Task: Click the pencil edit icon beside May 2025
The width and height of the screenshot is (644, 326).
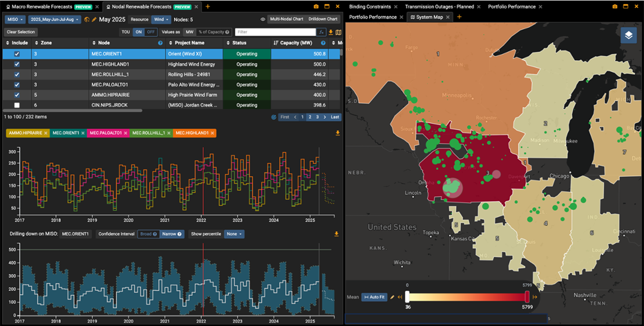Action: [94, 20]
